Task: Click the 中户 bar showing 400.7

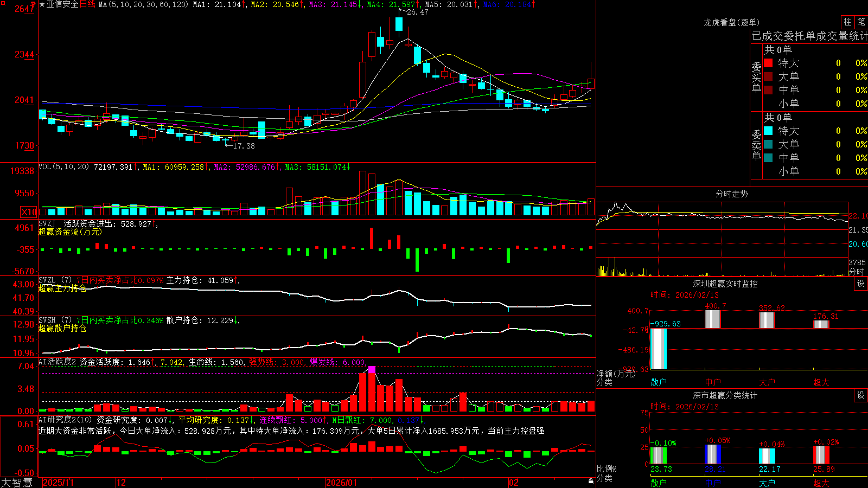Action: pyautogui.click(x=713, y=319)
